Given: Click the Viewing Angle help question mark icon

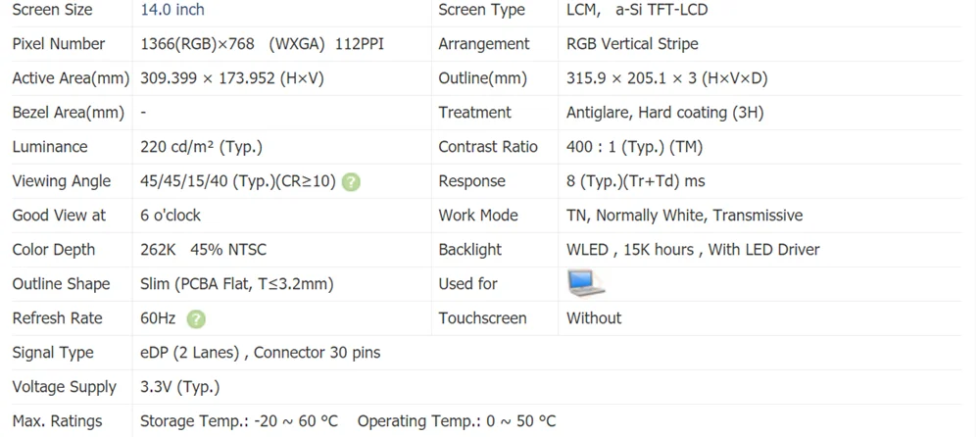Looking at the screenshot, I should (x=351, y=182).
